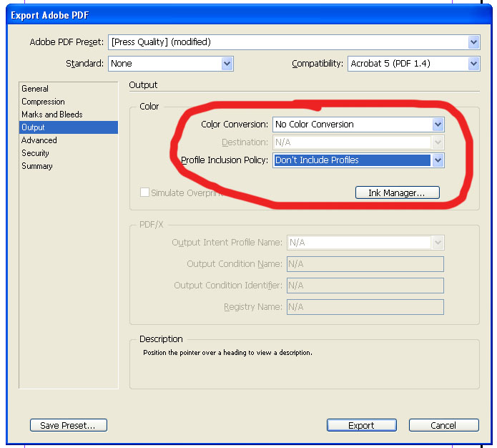
Task: Select Compression in the left list
Action: coord(69,102)
